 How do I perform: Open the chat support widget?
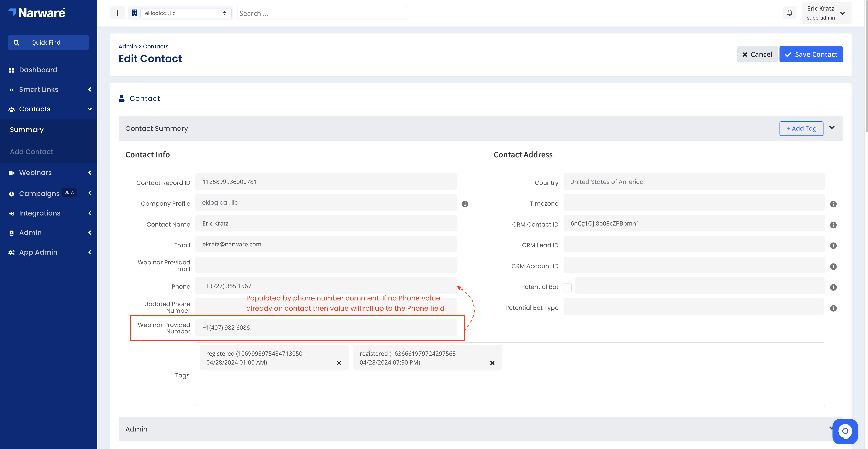pyautogui.click(x=845, y=431)
